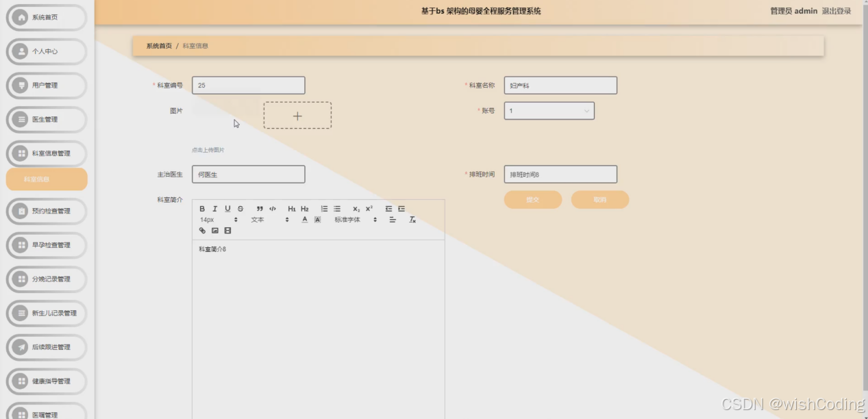Apply Heading 1 style
The width and height of the screenshot is (868, 419).
point(292,209)
